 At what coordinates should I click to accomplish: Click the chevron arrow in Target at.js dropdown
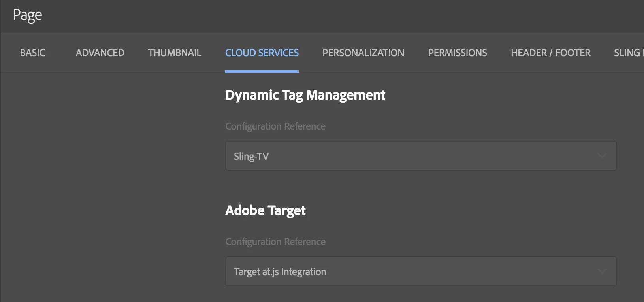coord(602,271)
